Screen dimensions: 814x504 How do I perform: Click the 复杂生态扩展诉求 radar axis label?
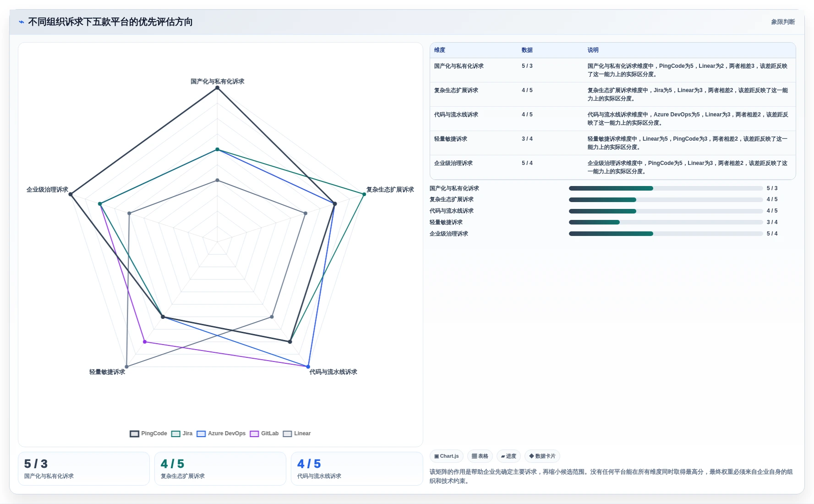[x=390, y=190]
